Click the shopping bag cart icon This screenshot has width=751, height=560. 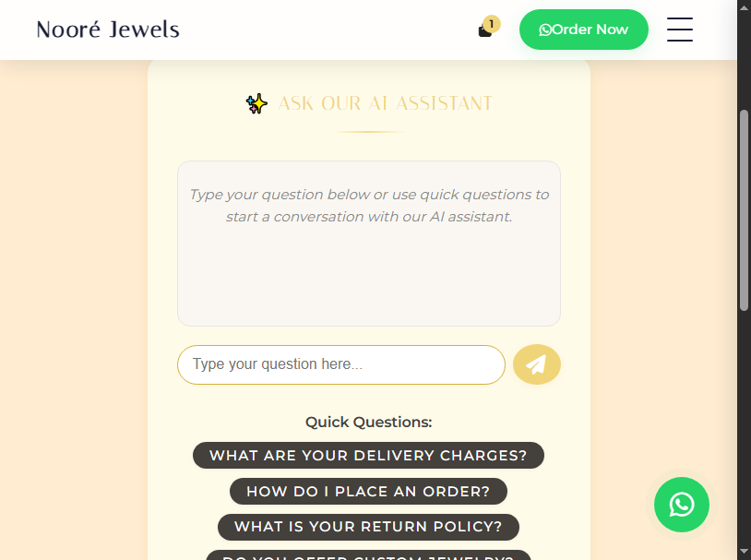pyautogui.click(x=483, y=30)
